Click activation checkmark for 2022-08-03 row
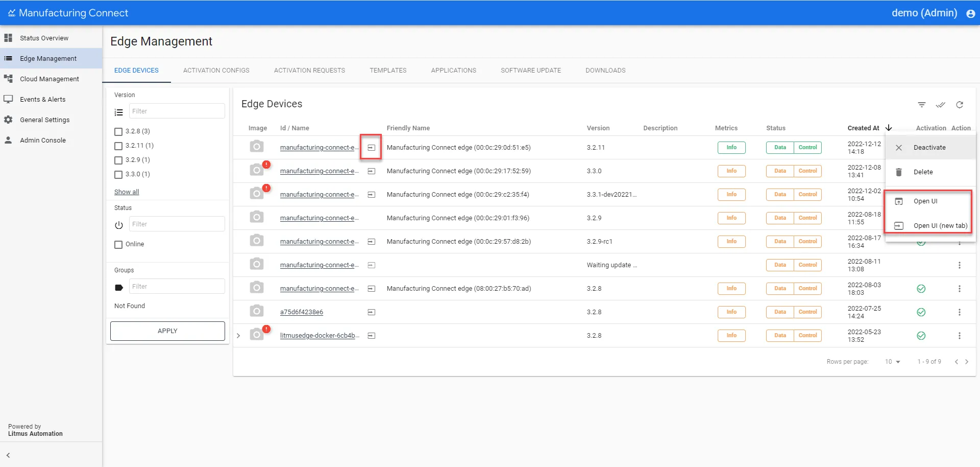 921,289
